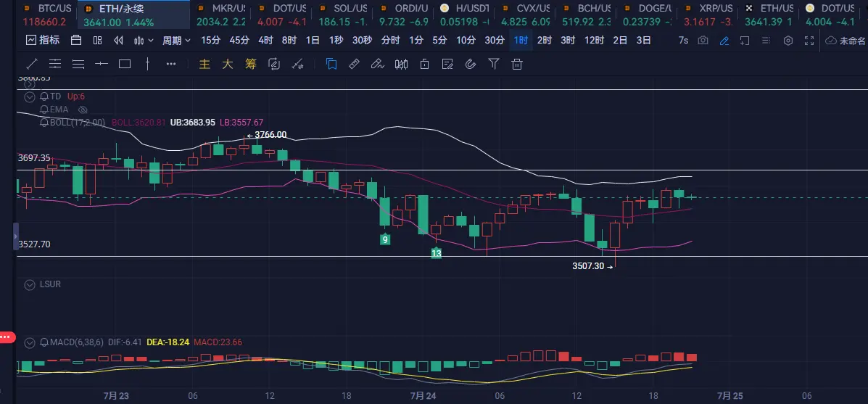
Task: Expand the 周期 period dropdown
Action: (176, 41)
